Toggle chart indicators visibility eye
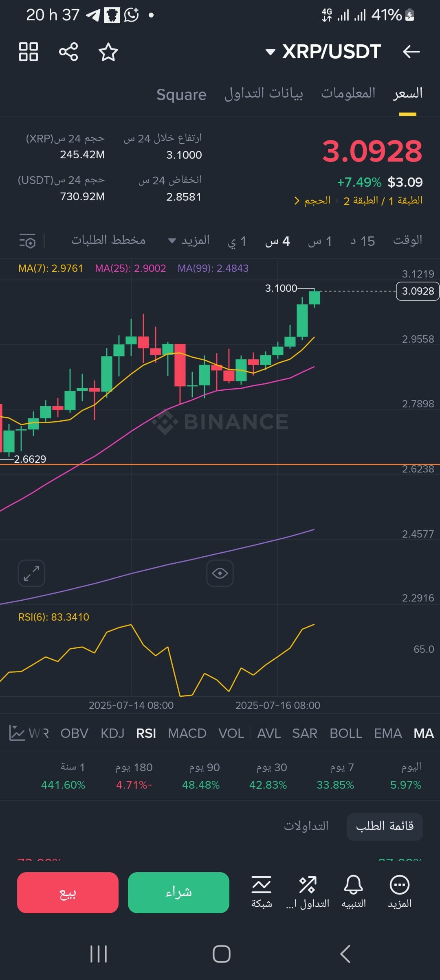440x980 pixels. (220, 573)
